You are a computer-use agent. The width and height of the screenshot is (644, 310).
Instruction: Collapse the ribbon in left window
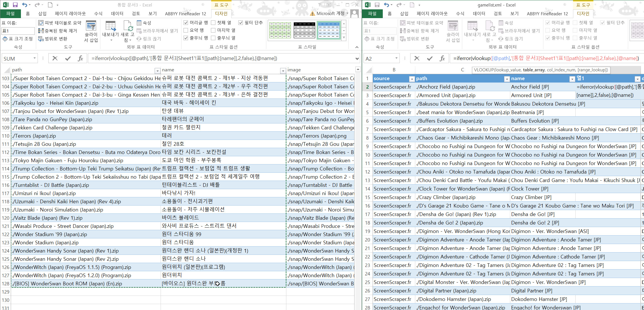pyautogui.click(x=357, y=47)
